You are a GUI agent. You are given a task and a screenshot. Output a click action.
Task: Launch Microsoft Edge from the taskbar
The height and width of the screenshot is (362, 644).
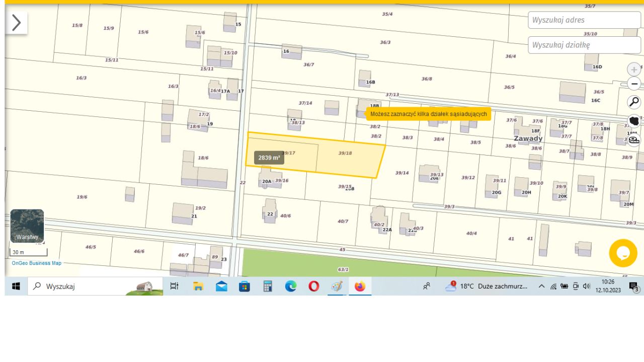point(291,286)
